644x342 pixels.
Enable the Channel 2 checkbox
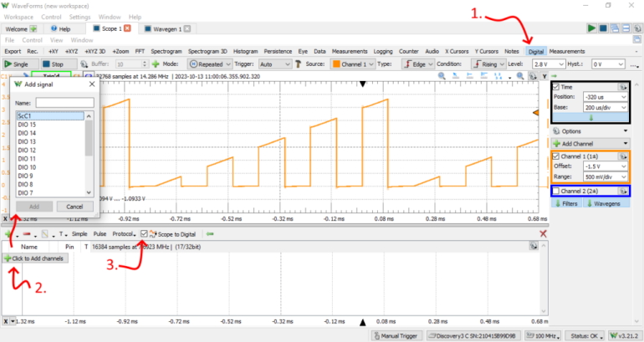click(557, 191)
